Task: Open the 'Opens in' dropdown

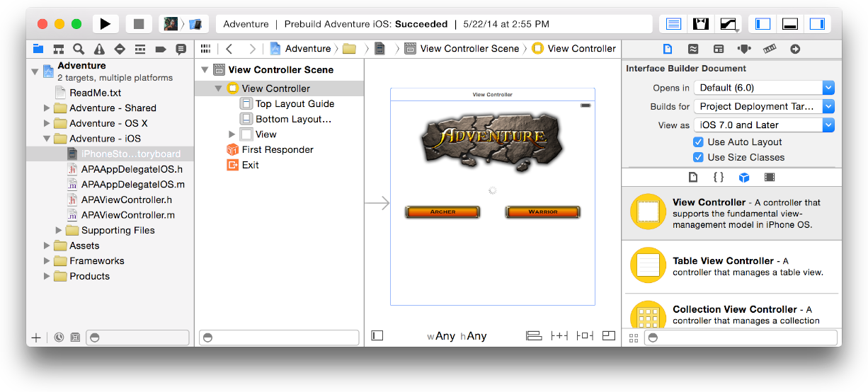Action: coord(764,88)
